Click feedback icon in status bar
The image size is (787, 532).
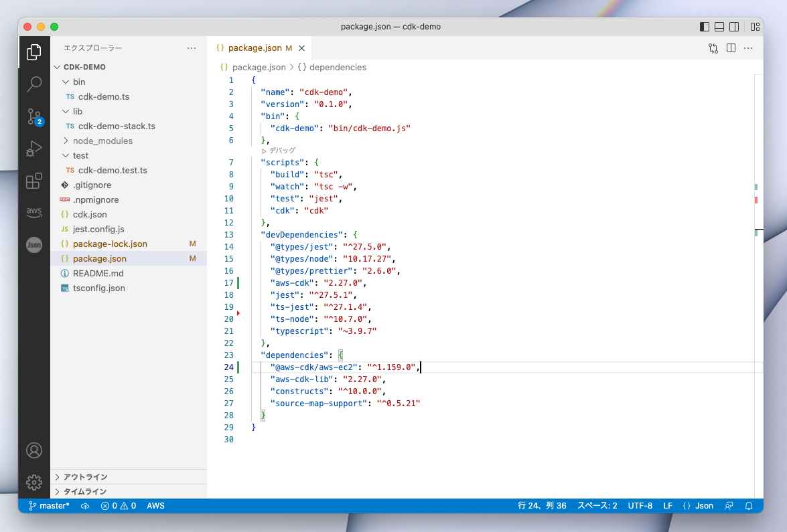click(x=729, y=506)
